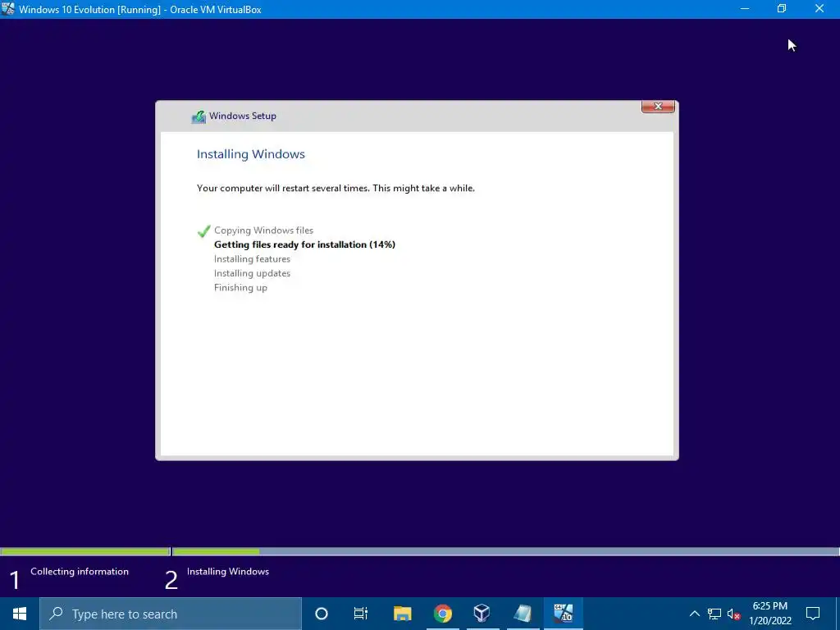Click the "Installing Windows" stage label at bottom
840x630 pixels.
point(228,572)
